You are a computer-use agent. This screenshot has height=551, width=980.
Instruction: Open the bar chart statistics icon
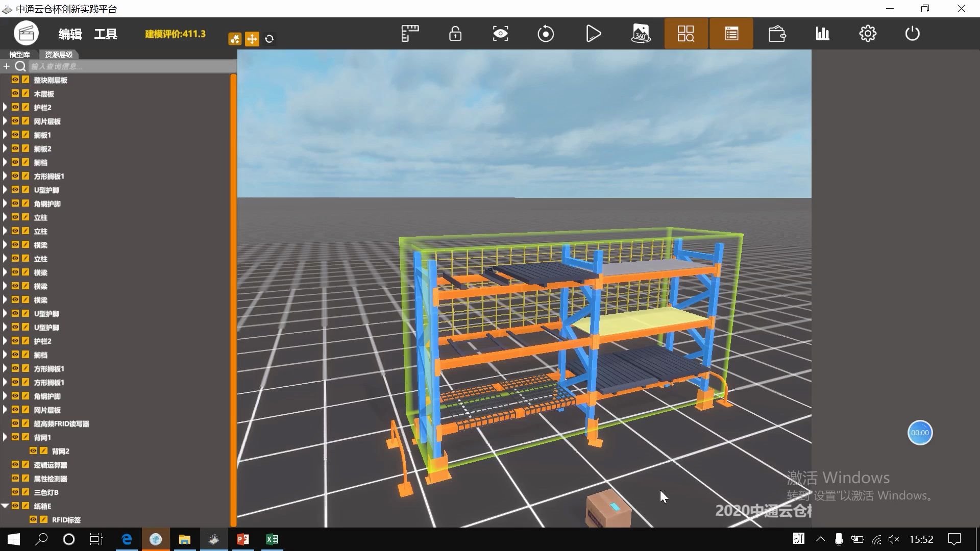point(822,34)
